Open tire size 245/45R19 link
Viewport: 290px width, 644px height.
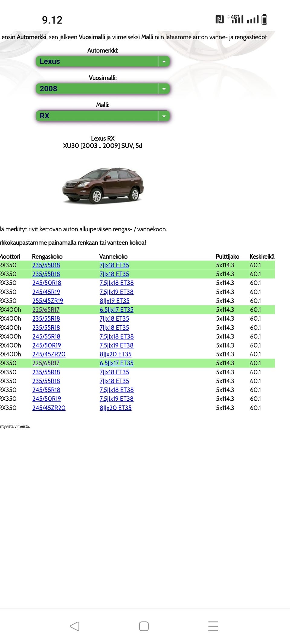pyautogui.click(x=46, y=292)
